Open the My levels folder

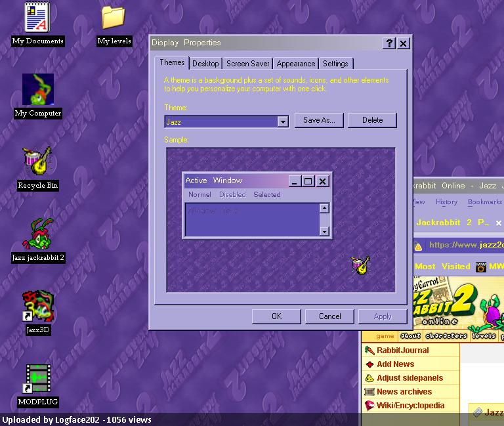tap(114, 18)
